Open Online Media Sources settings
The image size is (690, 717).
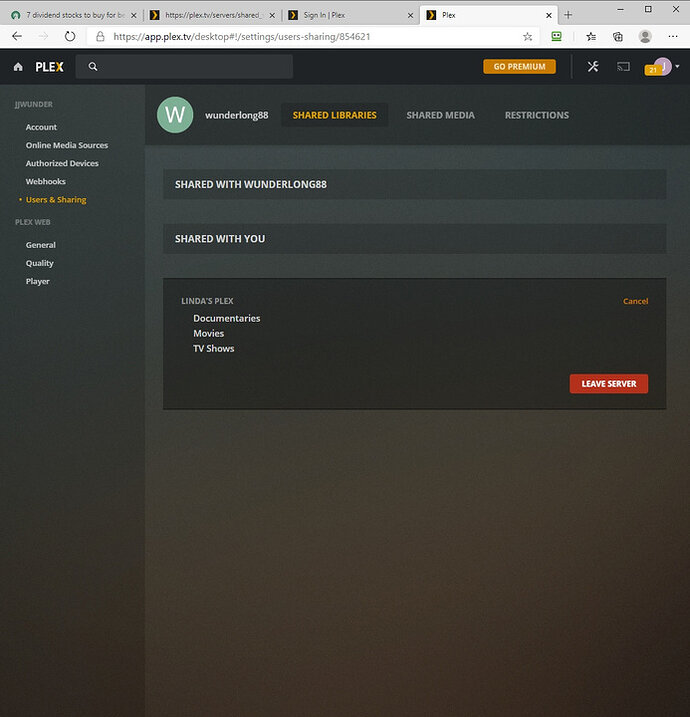coord(67,145)
